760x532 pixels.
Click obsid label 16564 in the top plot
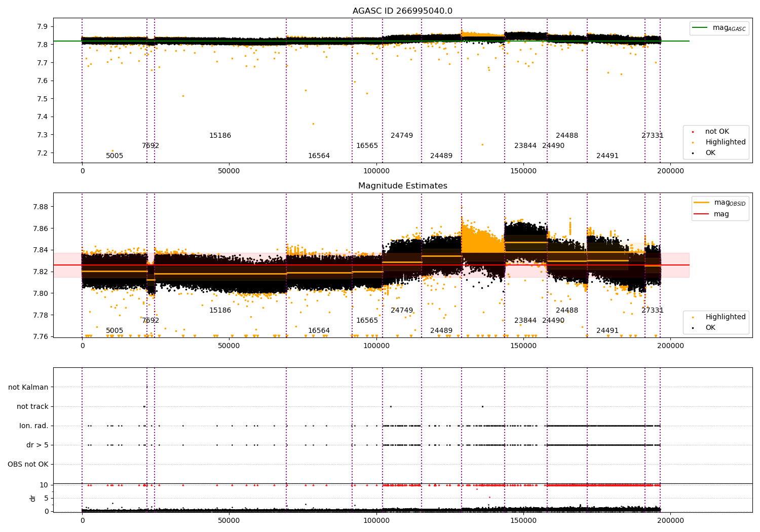click(319, 156)
